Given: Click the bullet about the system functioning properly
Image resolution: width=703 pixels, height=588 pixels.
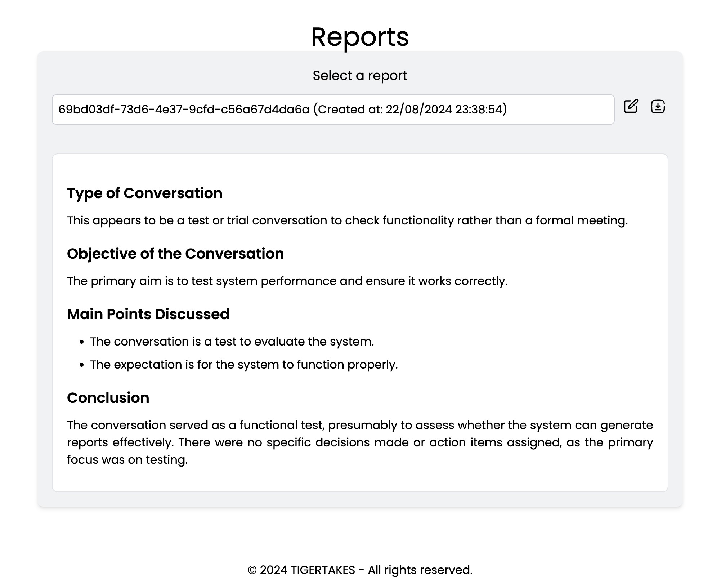Looking at the screenshot, I should pos(244,365).
